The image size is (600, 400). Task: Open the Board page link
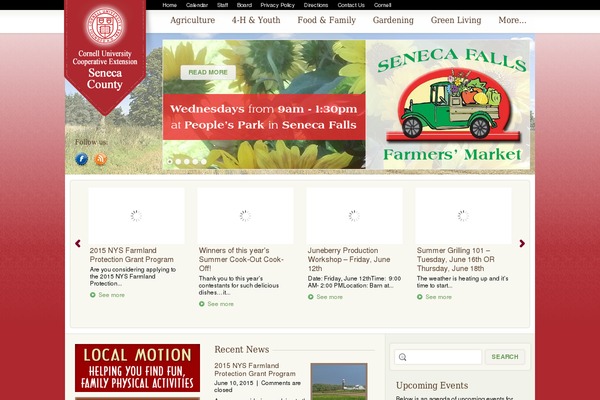coord(244,5)
